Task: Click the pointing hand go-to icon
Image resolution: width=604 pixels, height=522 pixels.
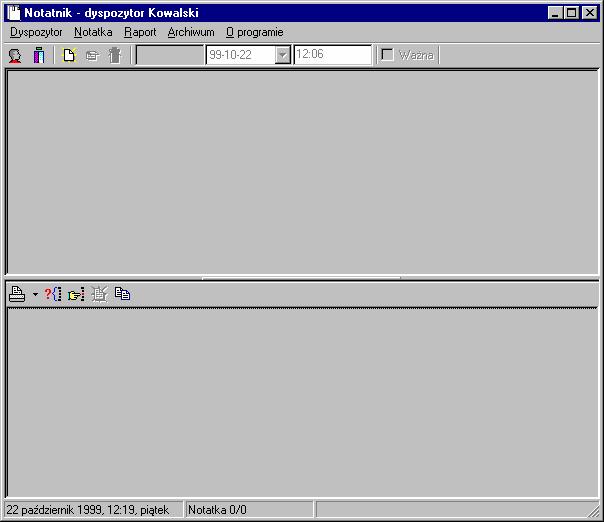Action: [76, 295]
